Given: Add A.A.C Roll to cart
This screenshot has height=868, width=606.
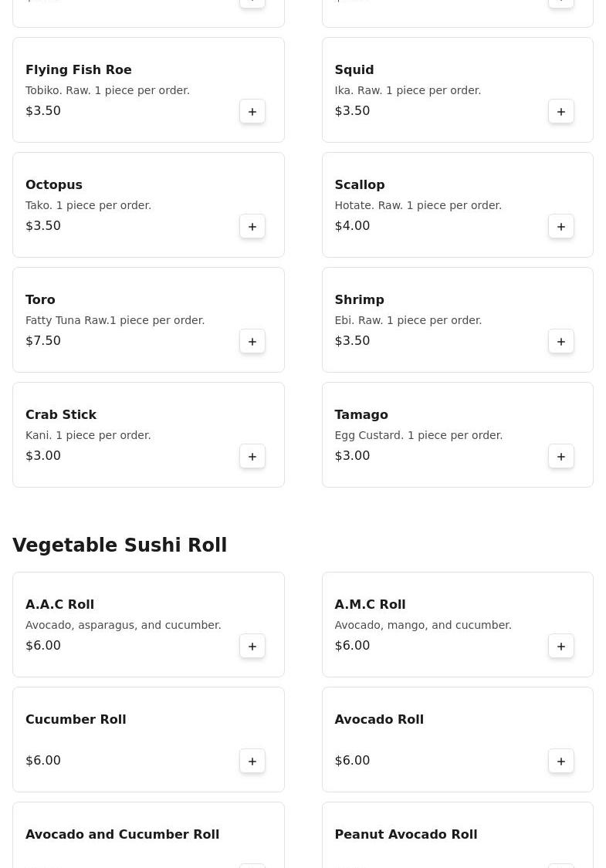Looking at the screenshot, I should click(252, 647).
